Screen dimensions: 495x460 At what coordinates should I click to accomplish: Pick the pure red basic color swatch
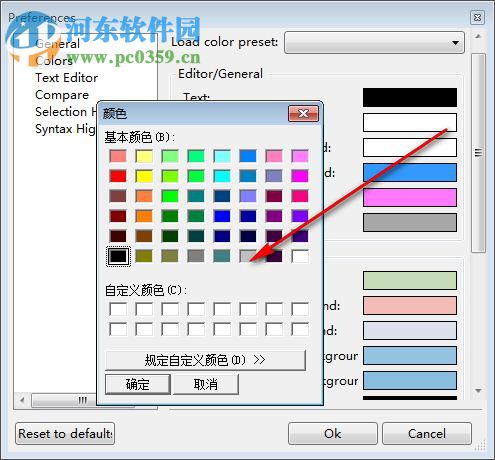click(x=118, y=176)
